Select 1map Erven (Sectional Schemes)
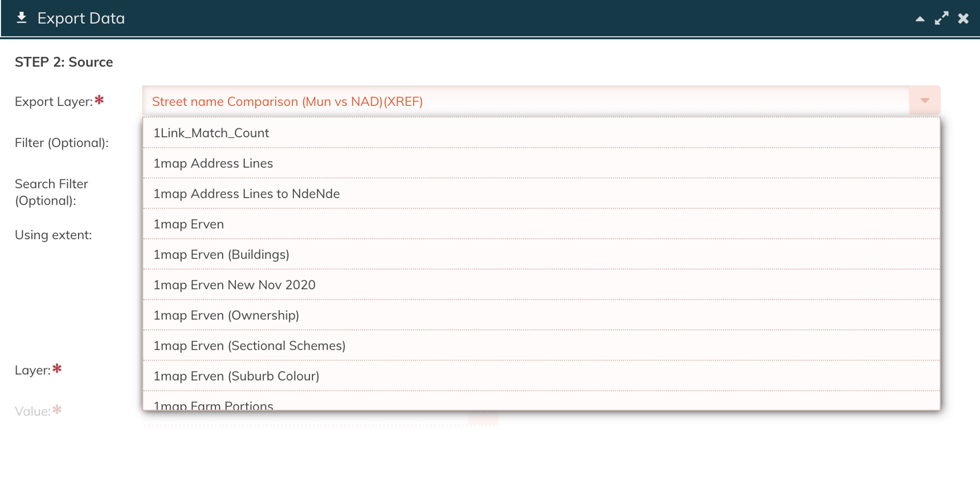Image resolution: width=980 pixels, height=499 pixels. click(x=541, y=345)
